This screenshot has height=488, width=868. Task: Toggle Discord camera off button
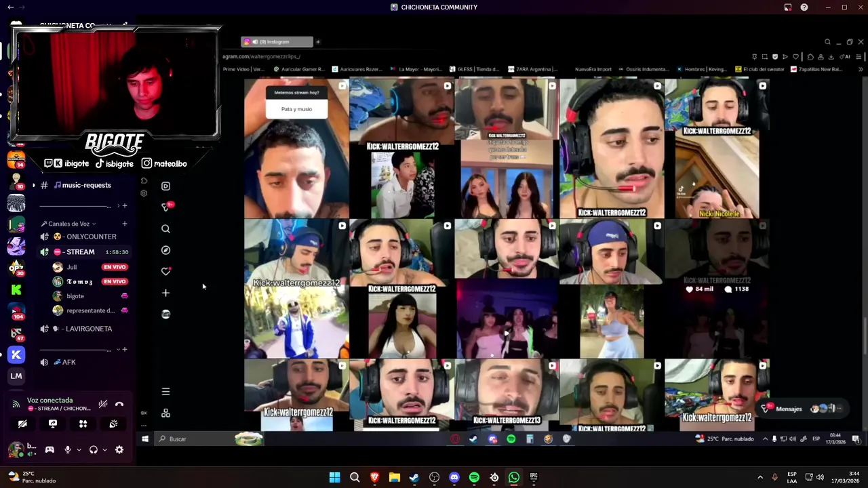(22, 424)
